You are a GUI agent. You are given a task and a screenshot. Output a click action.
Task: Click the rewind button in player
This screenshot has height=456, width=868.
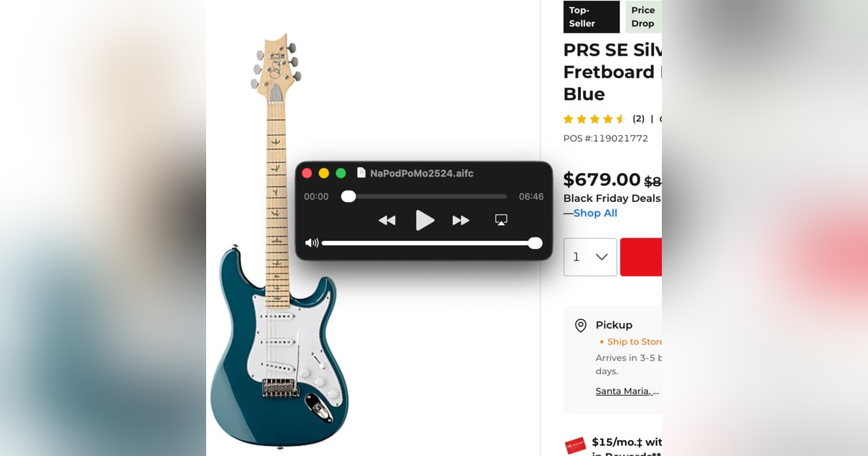click(x=387, y=220)
